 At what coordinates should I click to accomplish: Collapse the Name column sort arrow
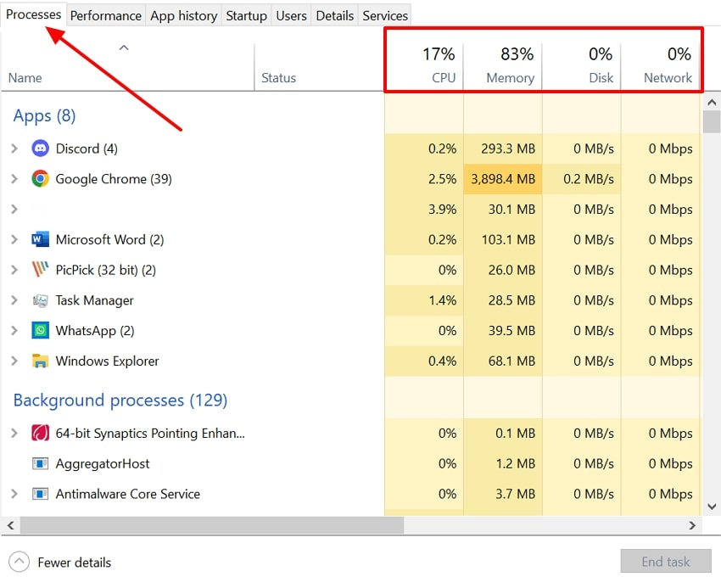click(124, 48)
